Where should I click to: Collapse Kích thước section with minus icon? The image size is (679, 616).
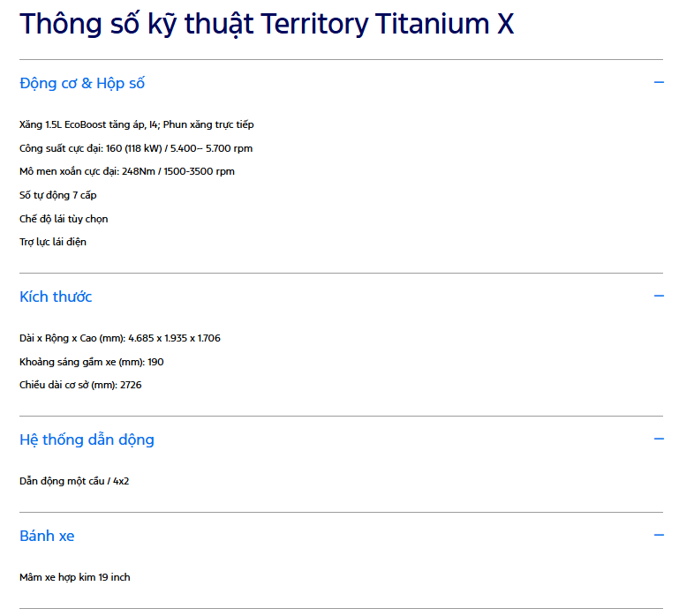click(x=658, y=297)
